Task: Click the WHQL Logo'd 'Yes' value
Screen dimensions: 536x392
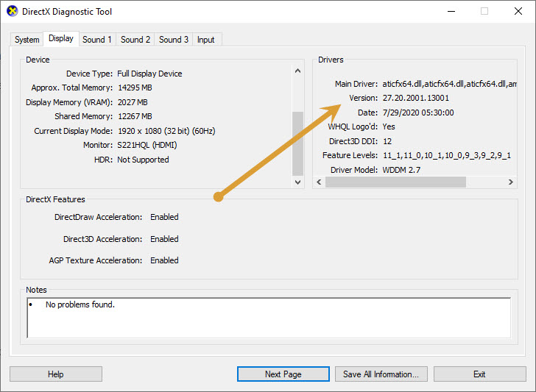Action: click(389, 126)
